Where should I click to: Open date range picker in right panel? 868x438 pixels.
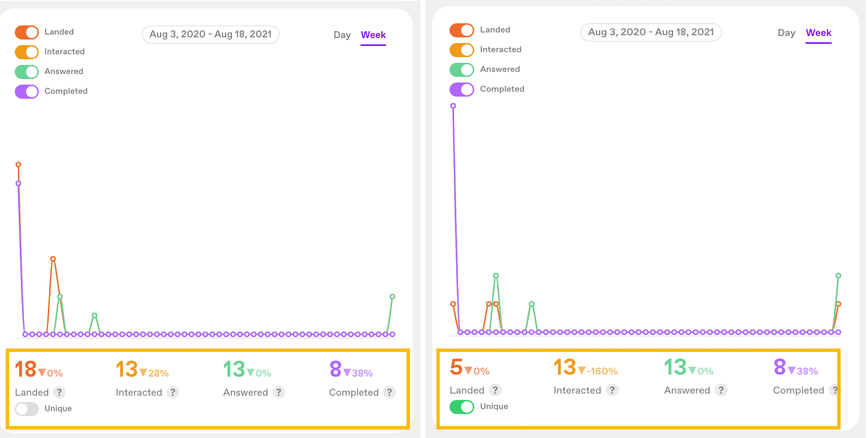click(651, 32)
